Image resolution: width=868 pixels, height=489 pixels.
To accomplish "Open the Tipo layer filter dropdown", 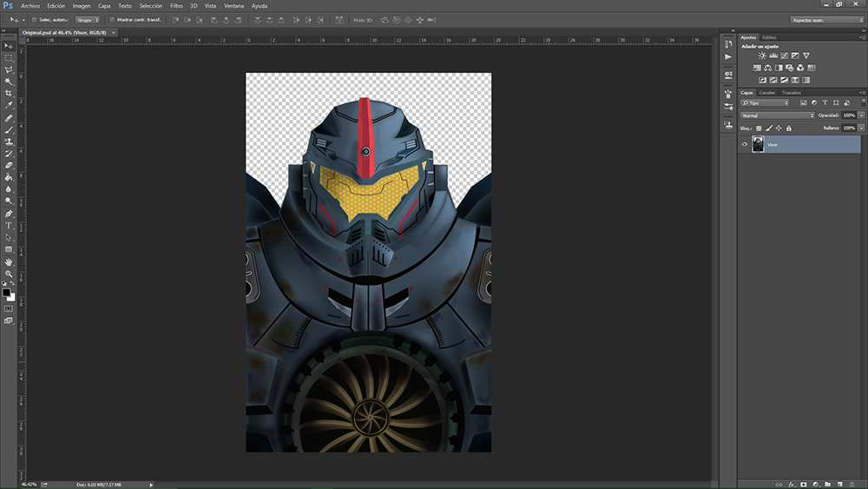I will 765,103.
